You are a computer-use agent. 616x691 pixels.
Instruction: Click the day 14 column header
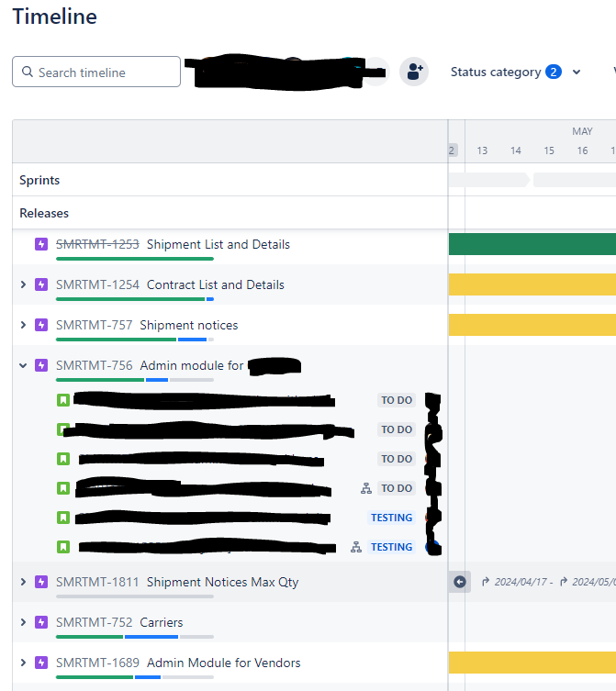[515, 150]
